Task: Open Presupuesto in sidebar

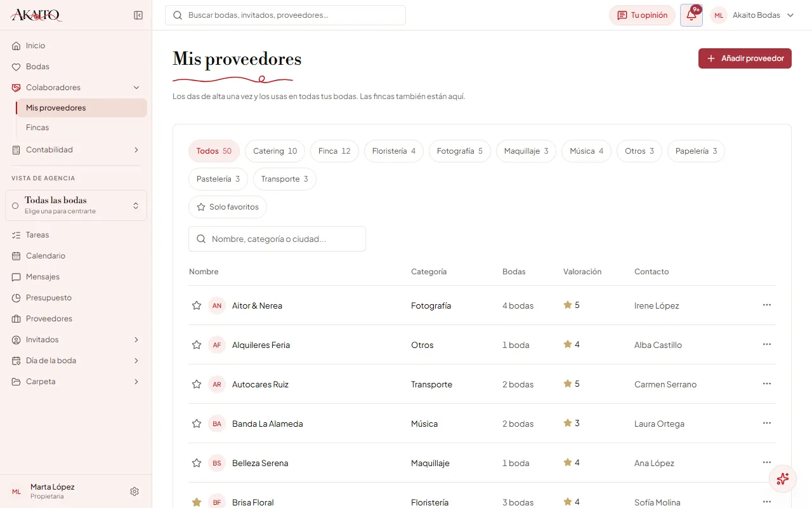Action: tap(76, 298)
